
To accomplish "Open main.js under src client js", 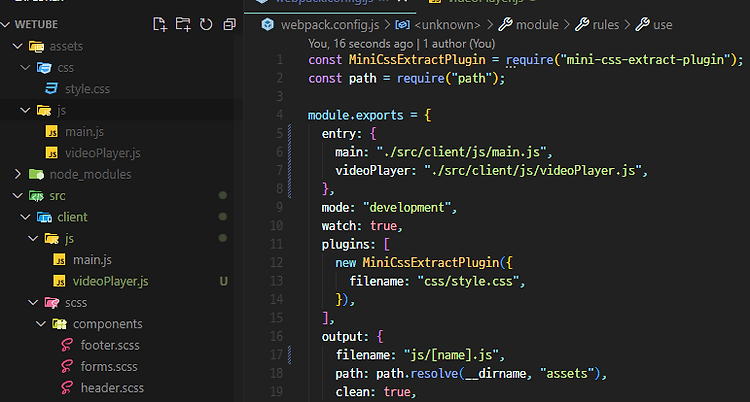I will (92, 260).
